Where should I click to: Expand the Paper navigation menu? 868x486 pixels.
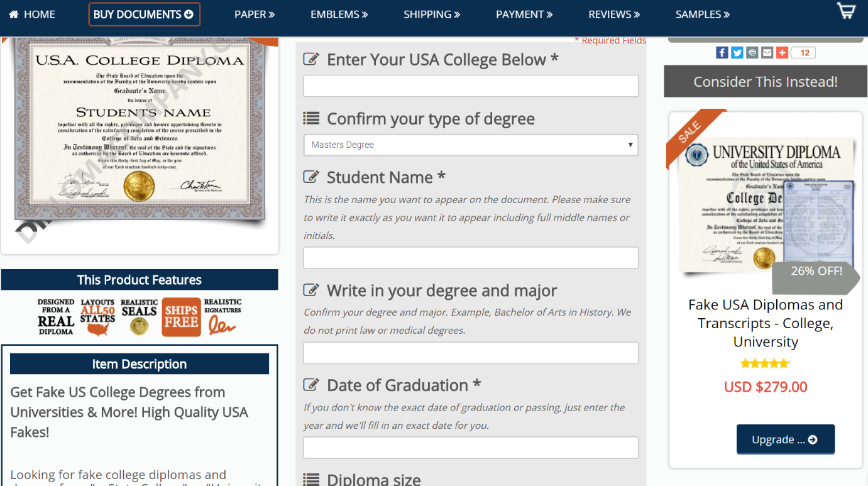click(x=255, y=14)
